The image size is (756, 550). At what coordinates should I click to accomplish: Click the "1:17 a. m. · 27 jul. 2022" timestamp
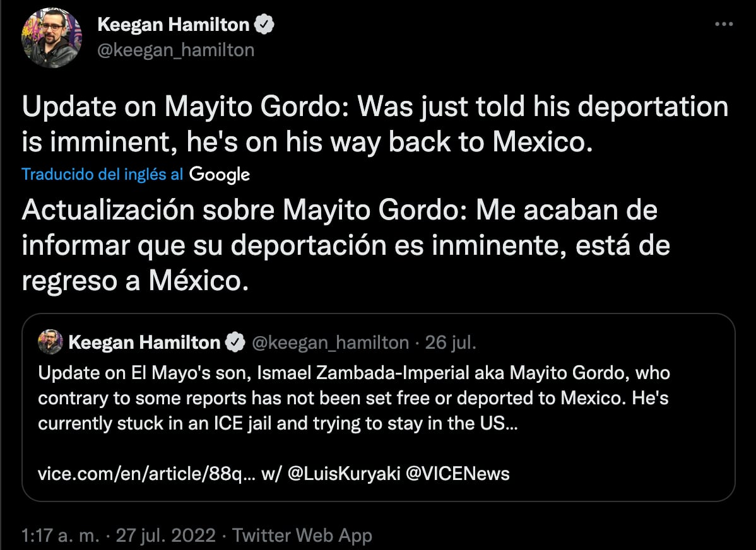point(119,535)
